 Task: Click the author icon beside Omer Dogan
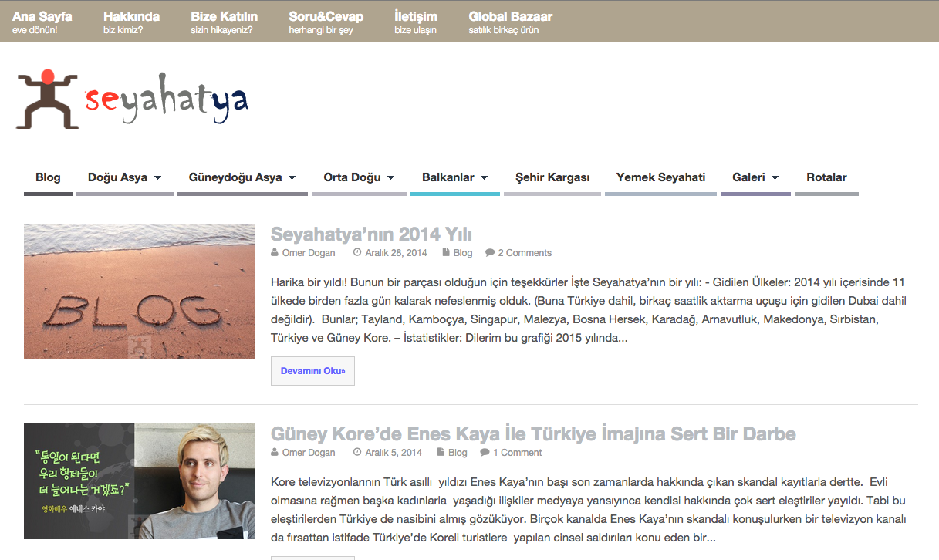(x=274, y=252)
